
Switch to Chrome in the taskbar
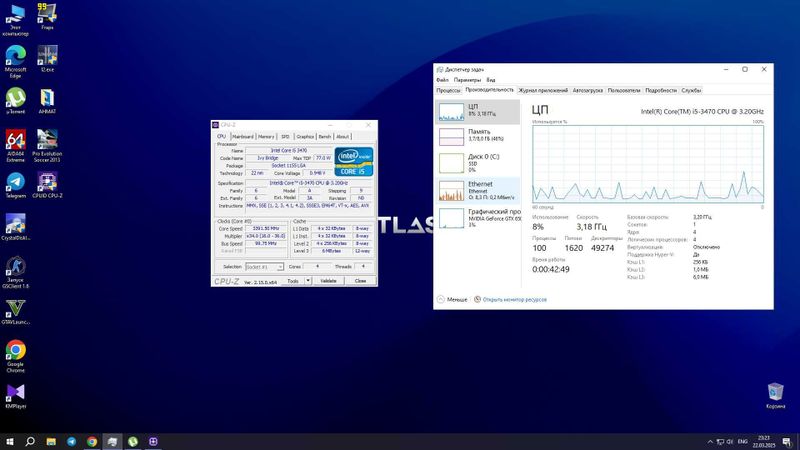click(x=92, y=441)
